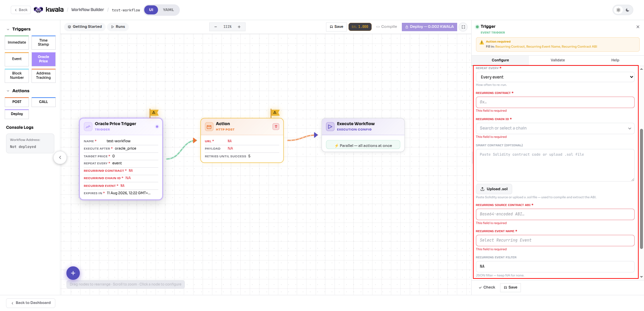The image size is (644, 311).
Task: Switch to UI view mode
Action: click(151, 10)
